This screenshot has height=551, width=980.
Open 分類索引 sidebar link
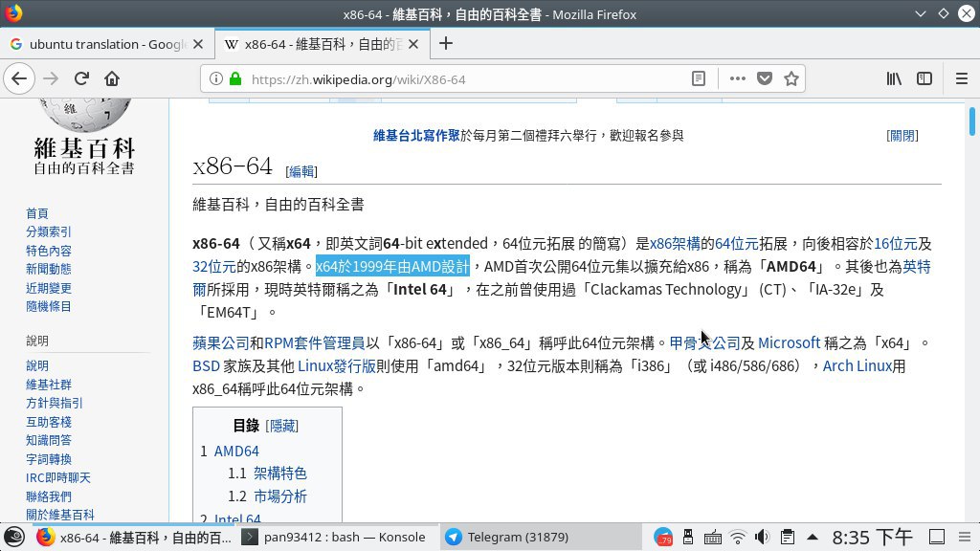coord(49,231)
